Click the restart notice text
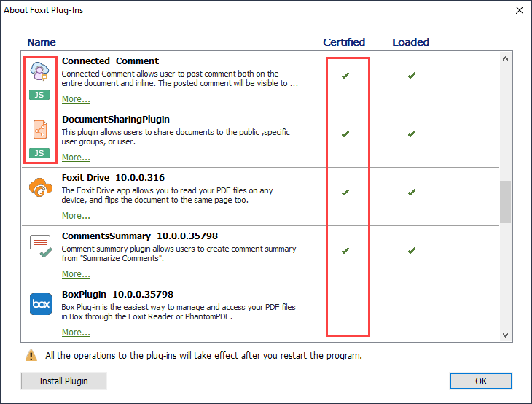 point(203,355)
